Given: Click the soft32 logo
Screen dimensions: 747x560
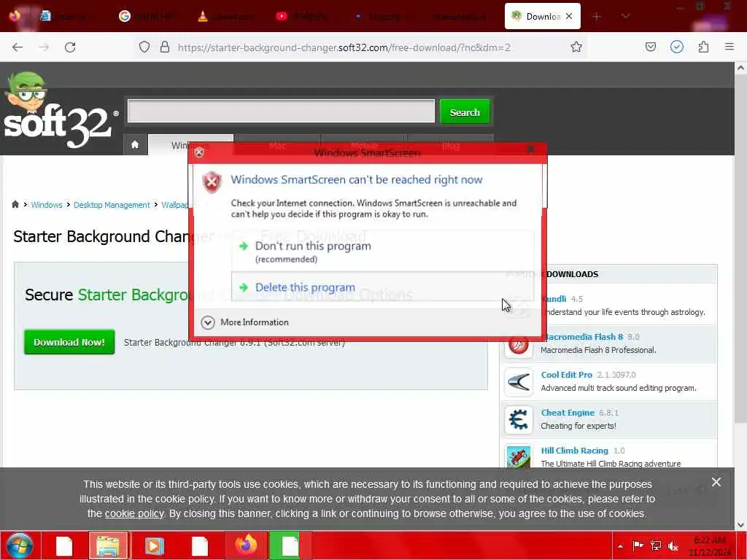Looking at the screenshot, I should (60, 111).
